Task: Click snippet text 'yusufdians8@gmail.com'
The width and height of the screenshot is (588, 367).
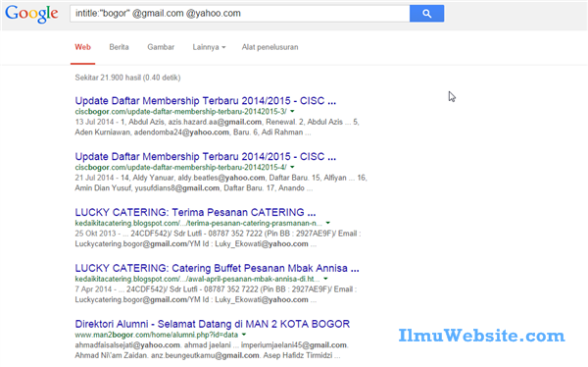Action: point(177,188)
